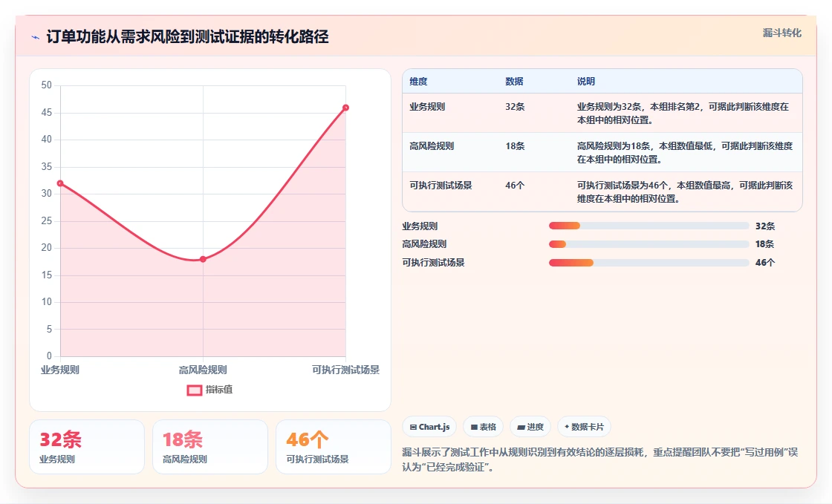
Task: Click the 高风险规则 label next to progress bar
Action: click(x=424, y=243)
